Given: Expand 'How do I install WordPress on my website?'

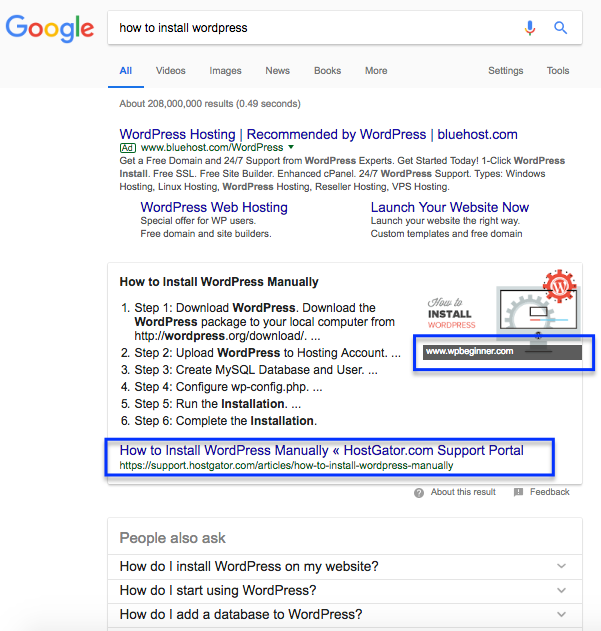Looking at the screenshot, I should tap(345, 566).
